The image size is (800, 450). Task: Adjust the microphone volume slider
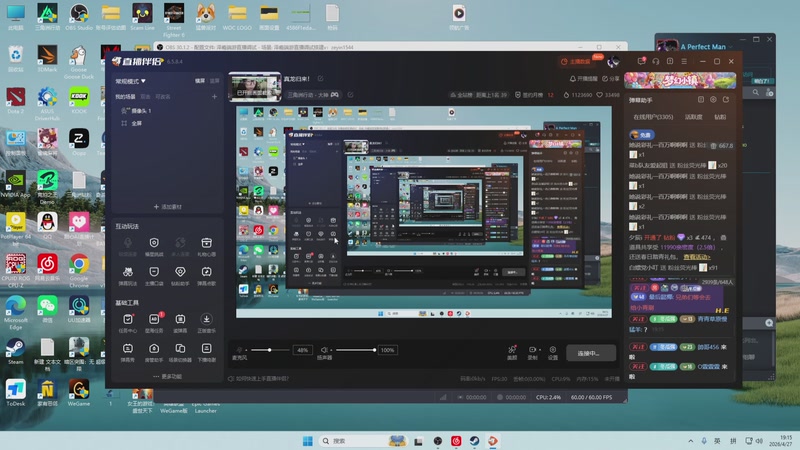click(x=270, y=350)
